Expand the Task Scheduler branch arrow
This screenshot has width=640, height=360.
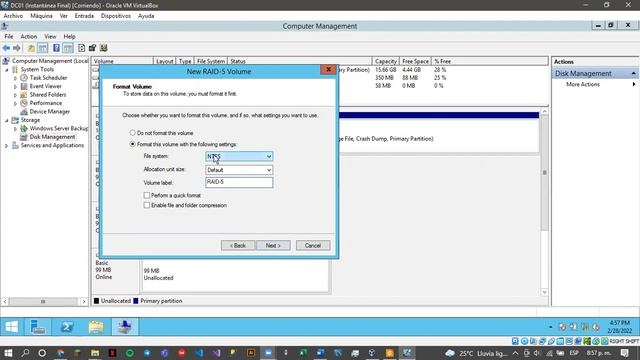[x=16, y=78]
